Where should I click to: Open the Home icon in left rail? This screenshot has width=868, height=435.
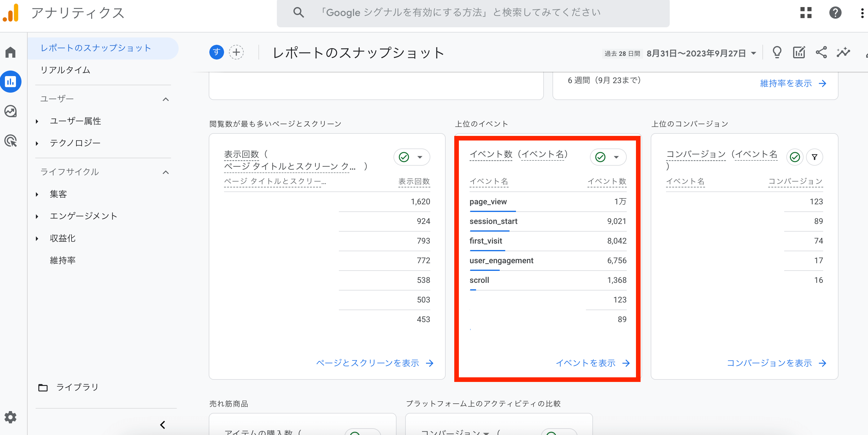pos(10,52)
